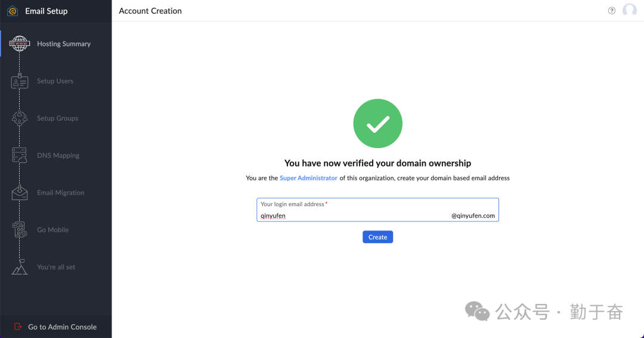Open the Email Migration step label
Viewport: 644px width, 338px height.
click(60, 193)
